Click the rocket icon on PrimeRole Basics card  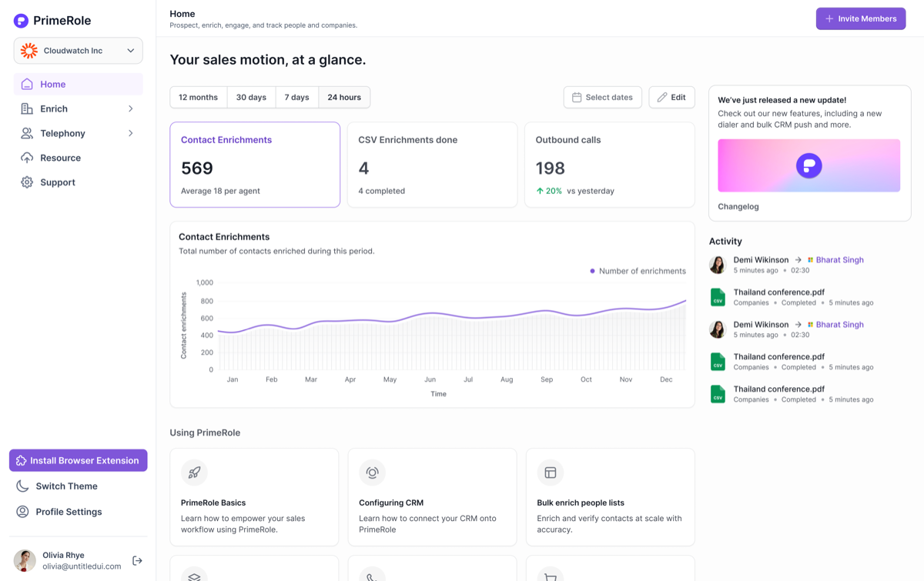coord(194,472)
